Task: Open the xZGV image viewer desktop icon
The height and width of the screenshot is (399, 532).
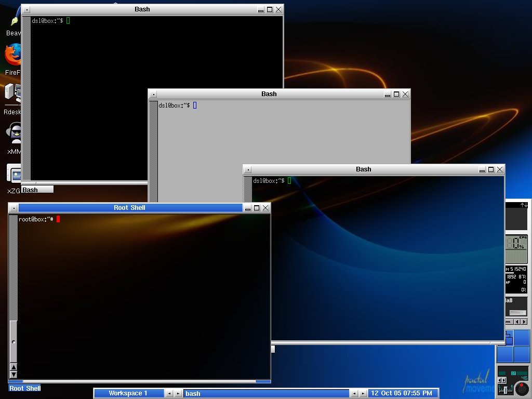Action: click(14, 175)
